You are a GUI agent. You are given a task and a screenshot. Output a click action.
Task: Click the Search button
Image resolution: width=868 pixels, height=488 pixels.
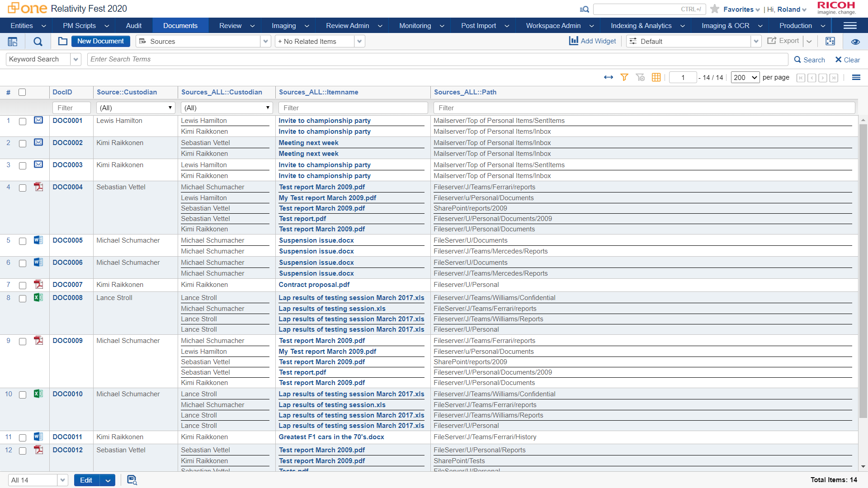tap(809, 60)
